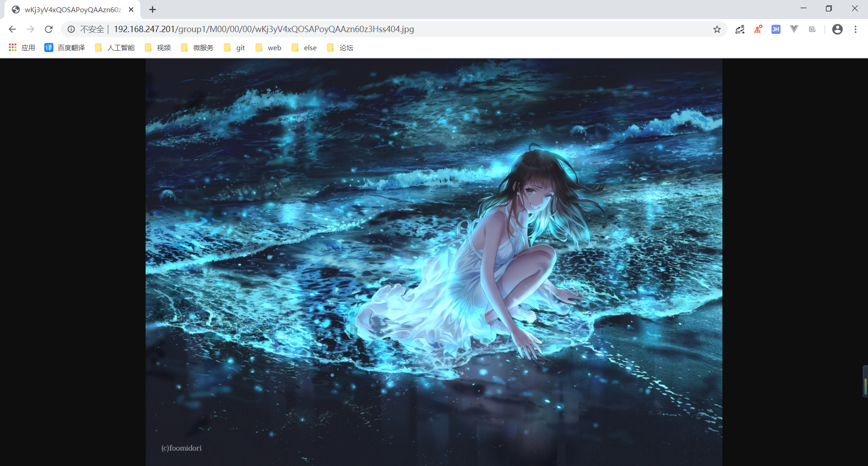Image resolution: width=868 pixels, height=466 pixels.
Task: Open the gray V-shaped extension
Action: 794,29
